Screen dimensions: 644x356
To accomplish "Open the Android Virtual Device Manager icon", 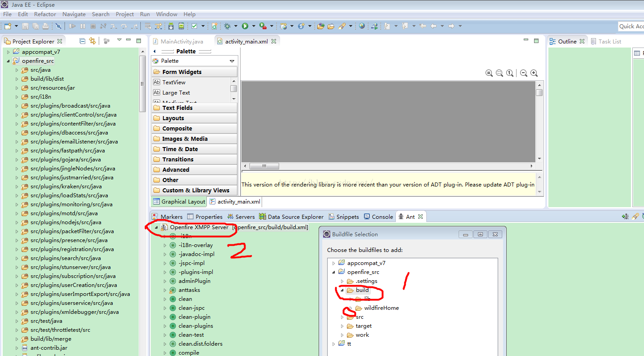I will (181, 26).
